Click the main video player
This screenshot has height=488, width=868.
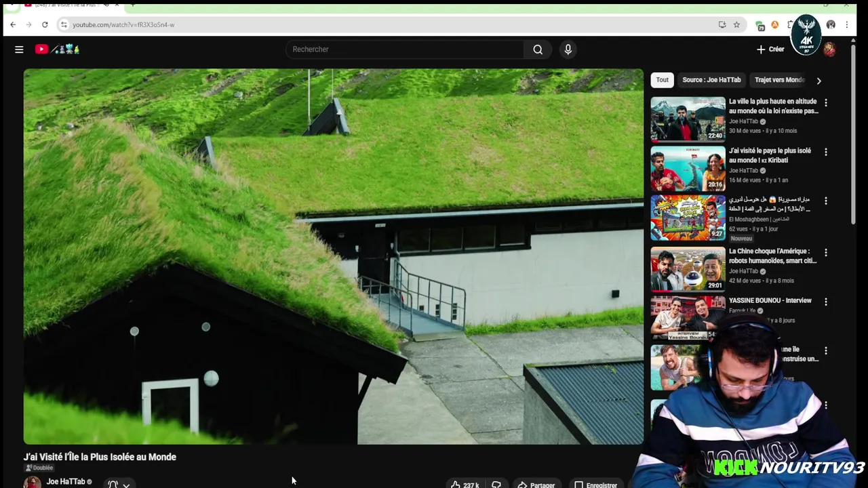(334, 256)
